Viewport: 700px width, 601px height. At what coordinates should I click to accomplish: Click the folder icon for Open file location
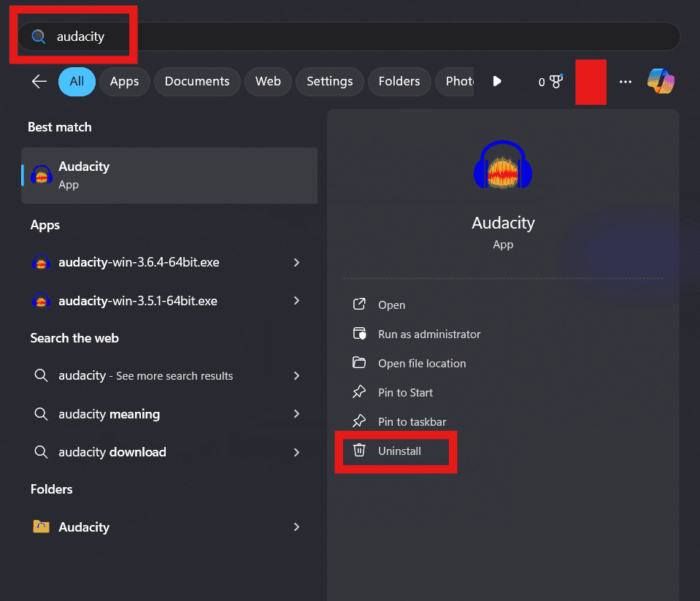click(359, 362)
